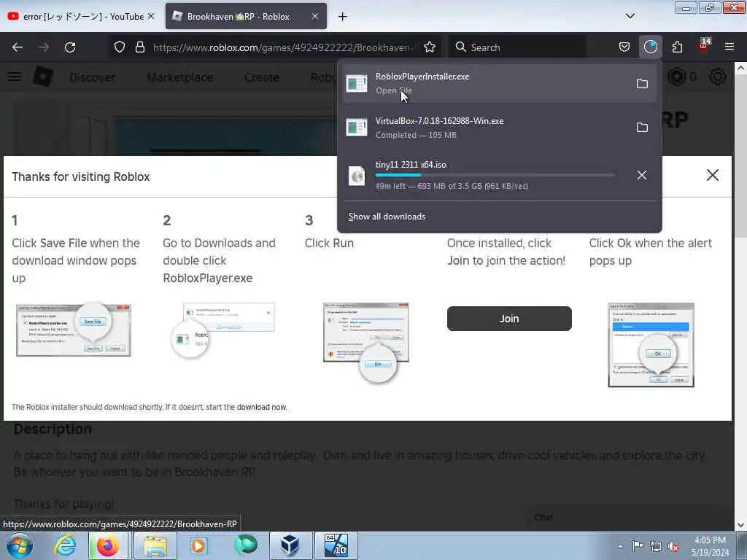
Task: Open the VirtualBox cube taskbar icon
Action: click(x=290, y=545)
